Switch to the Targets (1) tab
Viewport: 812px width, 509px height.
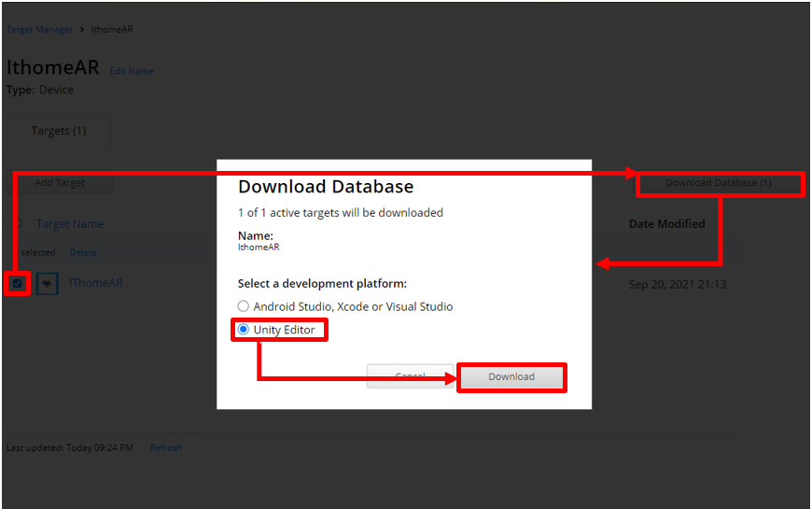click(59, 130)
